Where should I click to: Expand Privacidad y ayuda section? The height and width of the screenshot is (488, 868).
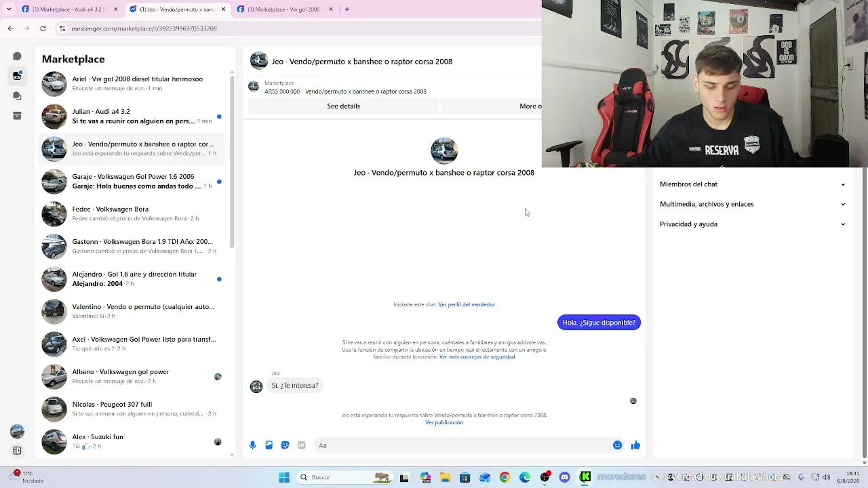tap(753, 224)
